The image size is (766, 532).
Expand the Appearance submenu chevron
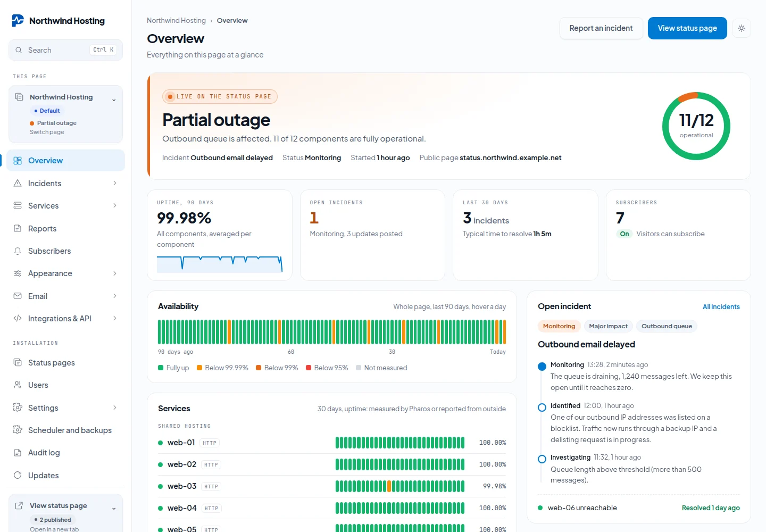[x=115, y=273]
